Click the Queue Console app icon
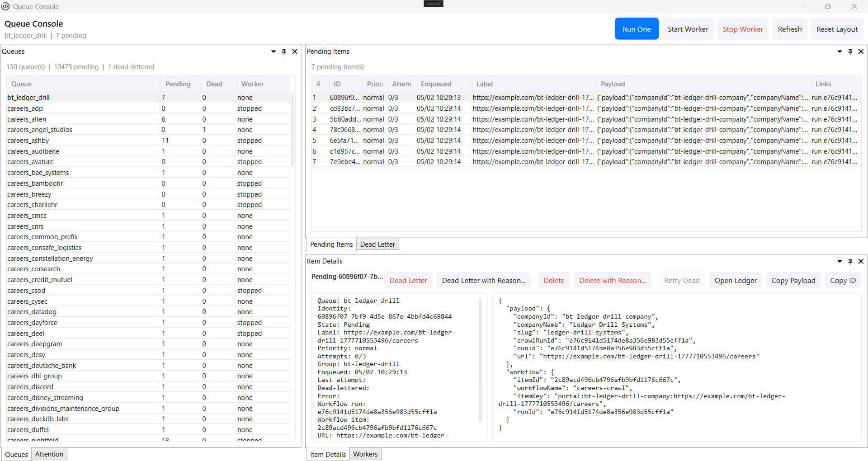The width and height of the screenshot is (868, 461). [x=6, y=6]
